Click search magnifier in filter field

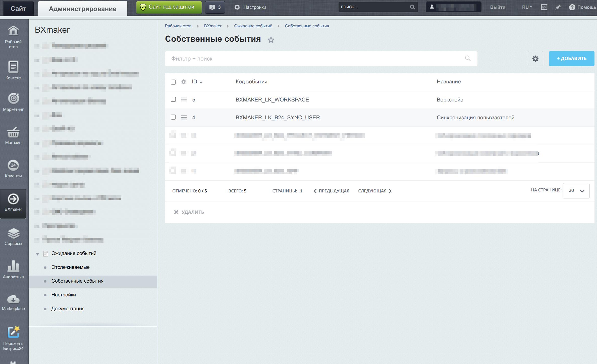tap(467, 58)
